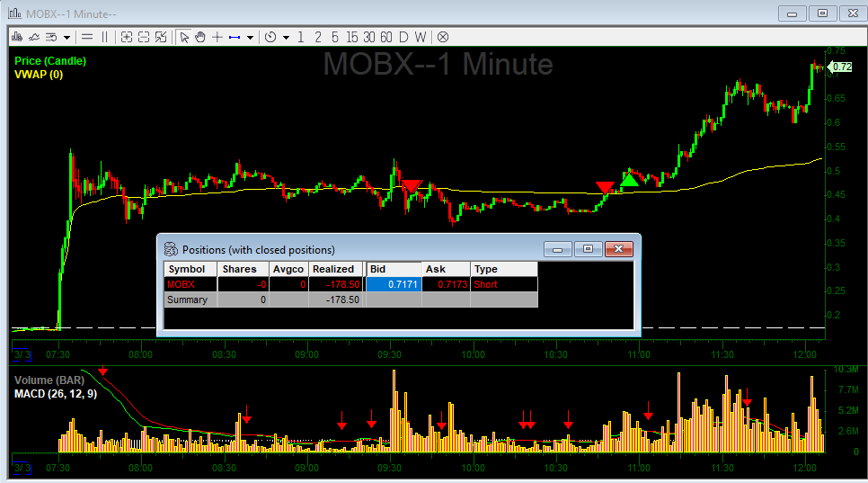This screenshot has width=868, height=483.
Task: Switch chart to 2 minute interval
Action: tap(318, 37)
